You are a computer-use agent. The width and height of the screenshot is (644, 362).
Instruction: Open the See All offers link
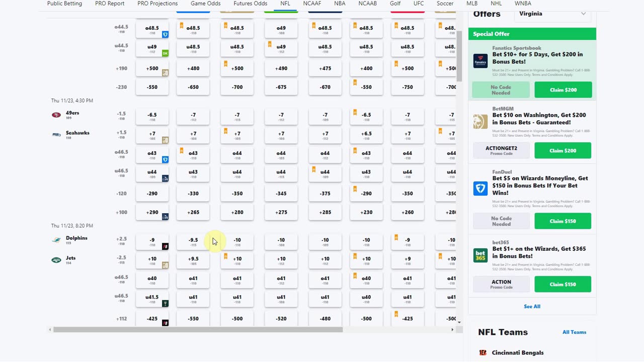tap(532, 307)
